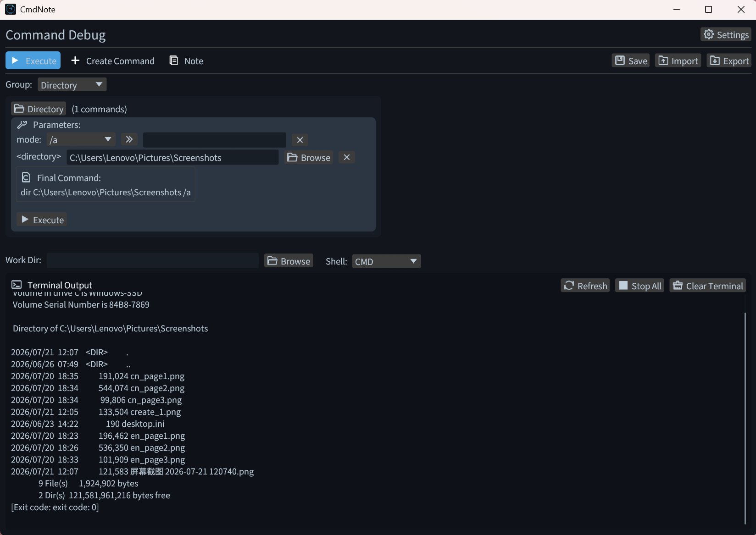Click the directory path input field

point(172,157)
